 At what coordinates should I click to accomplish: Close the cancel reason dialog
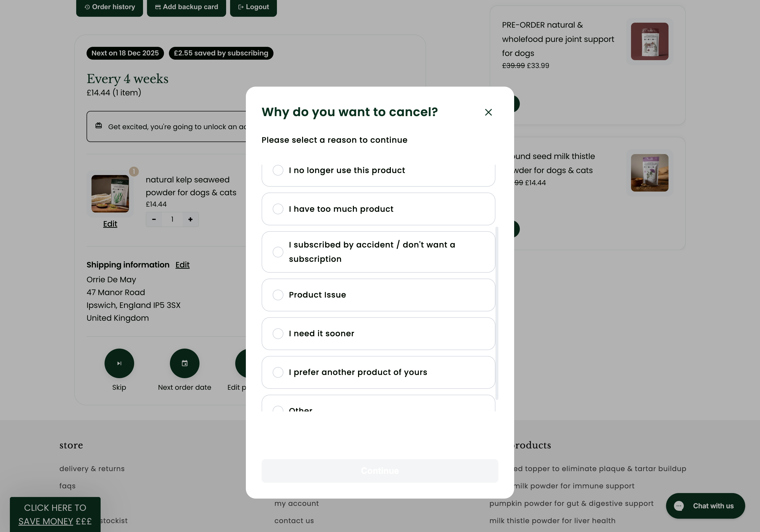[488, 112]
